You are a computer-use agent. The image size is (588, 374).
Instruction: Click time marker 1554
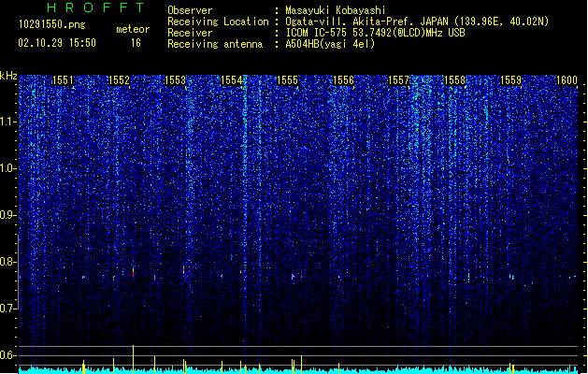(232, 80)
